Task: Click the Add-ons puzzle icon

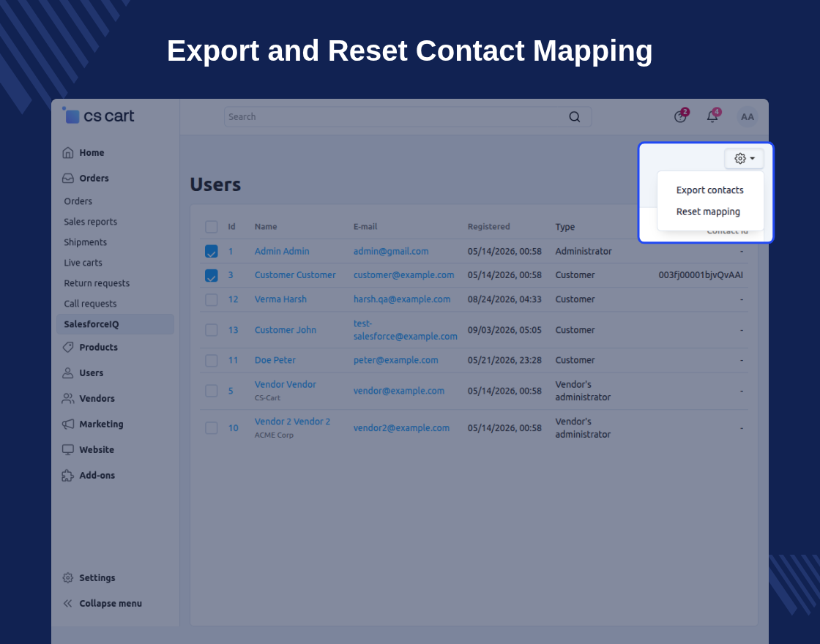Action: coord(68,475)
